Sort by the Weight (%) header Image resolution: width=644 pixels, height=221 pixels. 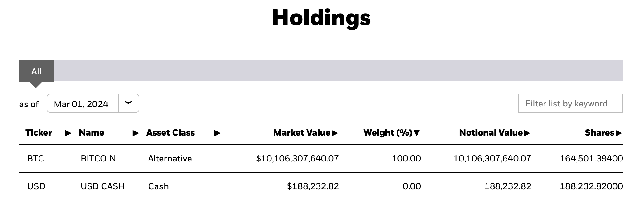[x=388, y=133]
